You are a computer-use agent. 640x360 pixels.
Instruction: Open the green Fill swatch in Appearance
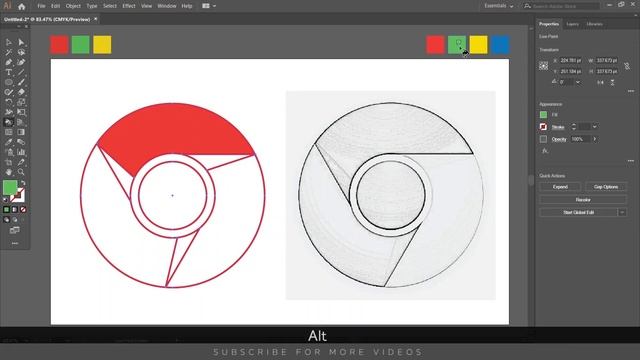click(543, 115)
